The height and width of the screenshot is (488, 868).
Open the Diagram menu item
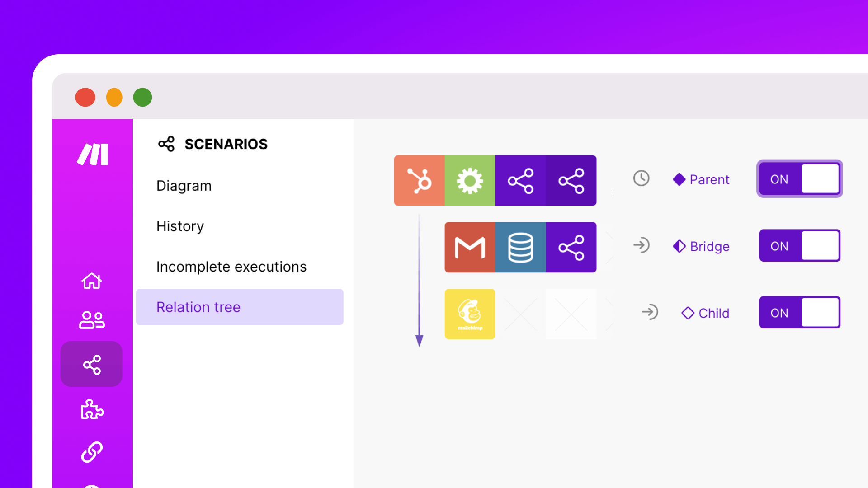[184, 186]
